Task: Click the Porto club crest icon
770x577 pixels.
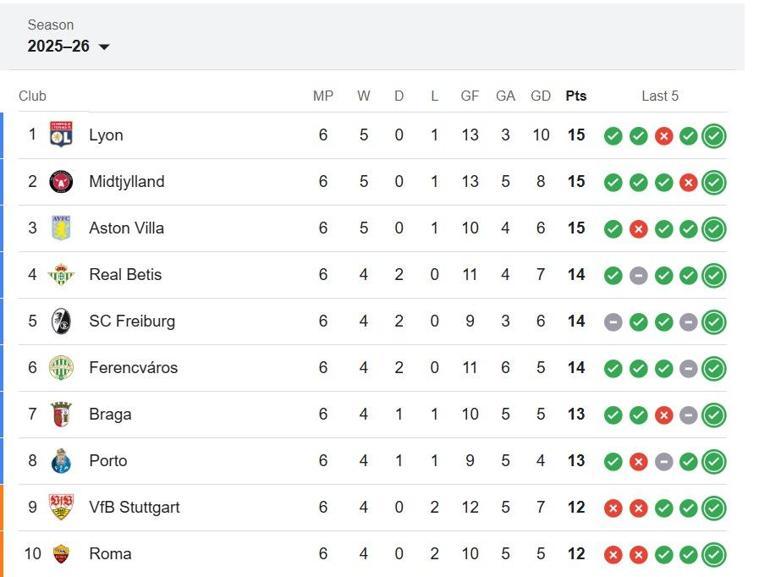Action: point(61,461)
